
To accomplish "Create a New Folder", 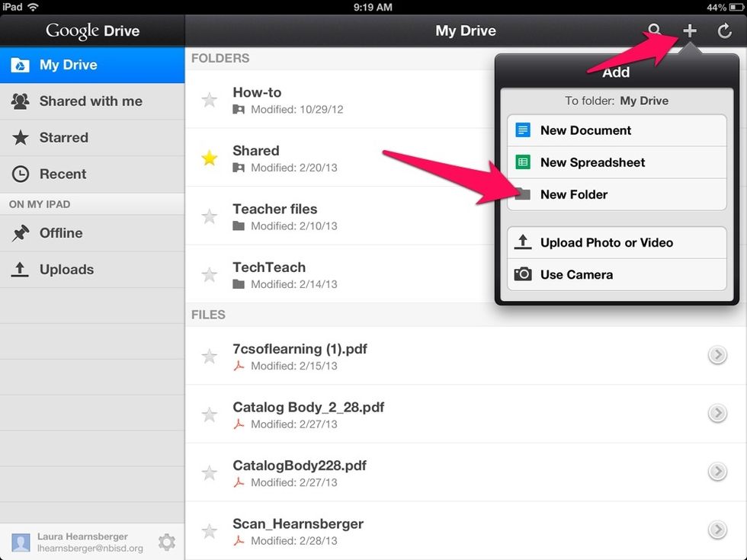I will pyautogui.click(x=617, y=194).
